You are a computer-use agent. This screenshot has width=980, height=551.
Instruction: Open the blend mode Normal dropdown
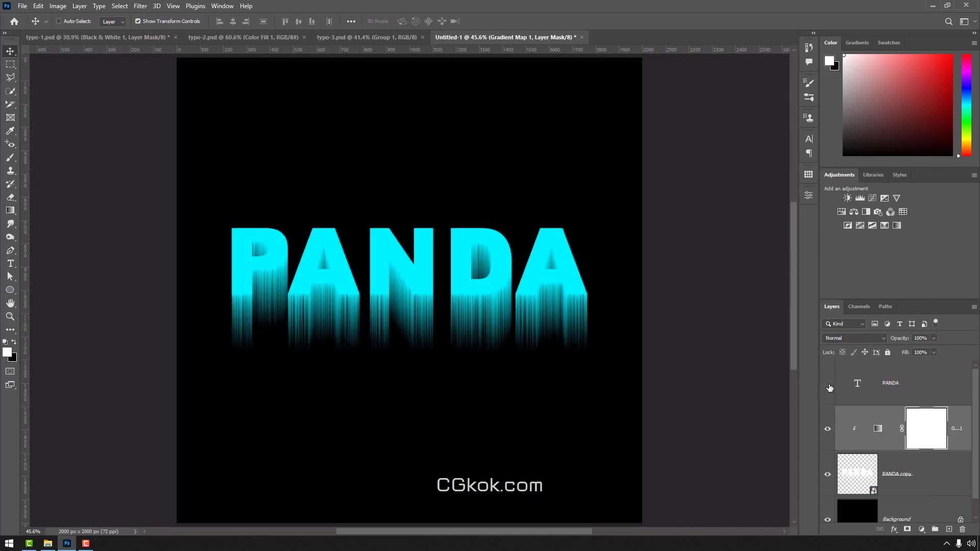point(854,338)
